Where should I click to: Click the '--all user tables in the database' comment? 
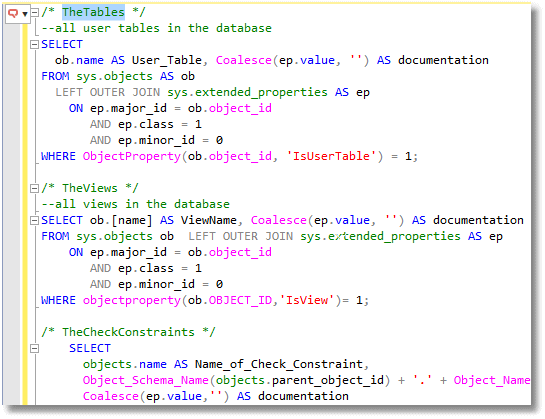(156, 28)
